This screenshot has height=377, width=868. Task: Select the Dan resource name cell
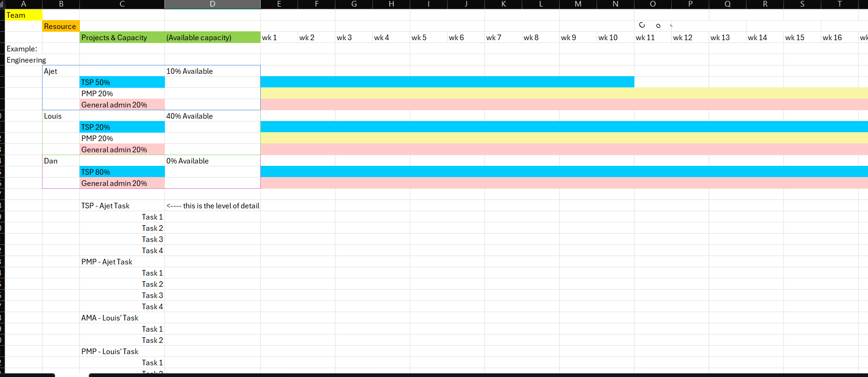(x=61, y=161)
